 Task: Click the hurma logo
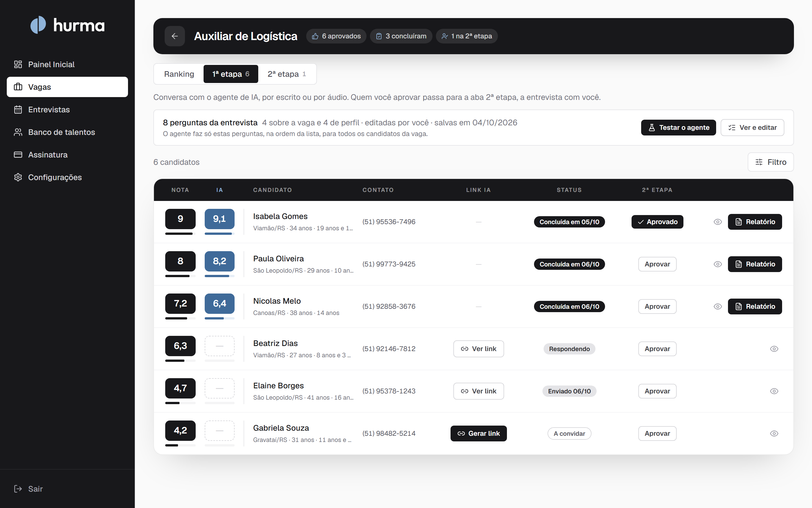(67, 25)
